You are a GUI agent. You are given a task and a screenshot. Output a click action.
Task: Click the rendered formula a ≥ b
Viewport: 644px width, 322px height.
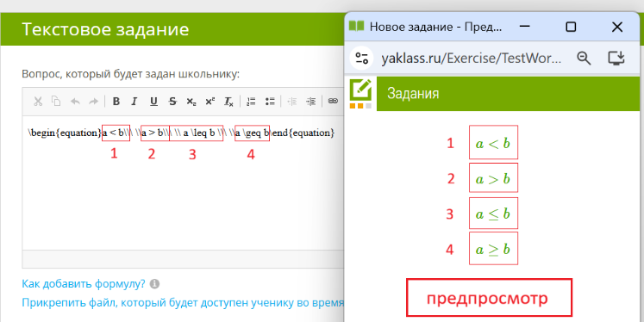(493, 249)
